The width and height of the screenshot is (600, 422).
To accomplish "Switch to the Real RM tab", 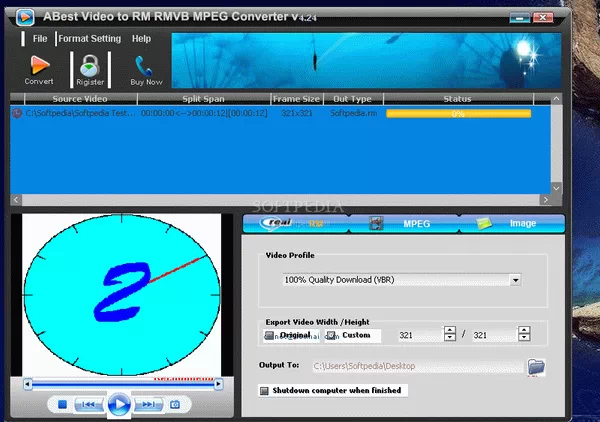I will [x=296, y=223].
